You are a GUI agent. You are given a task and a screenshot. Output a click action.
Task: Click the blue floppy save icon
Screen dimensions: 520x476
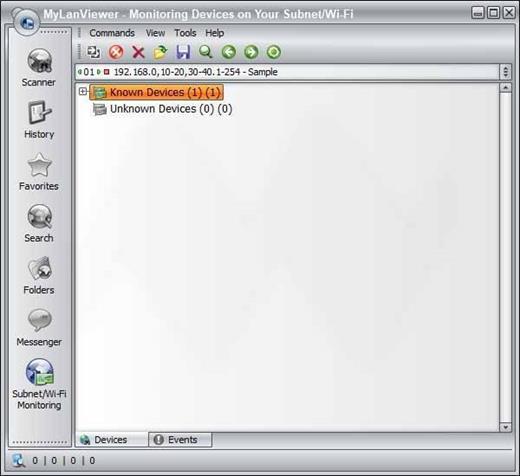(183, 52)
